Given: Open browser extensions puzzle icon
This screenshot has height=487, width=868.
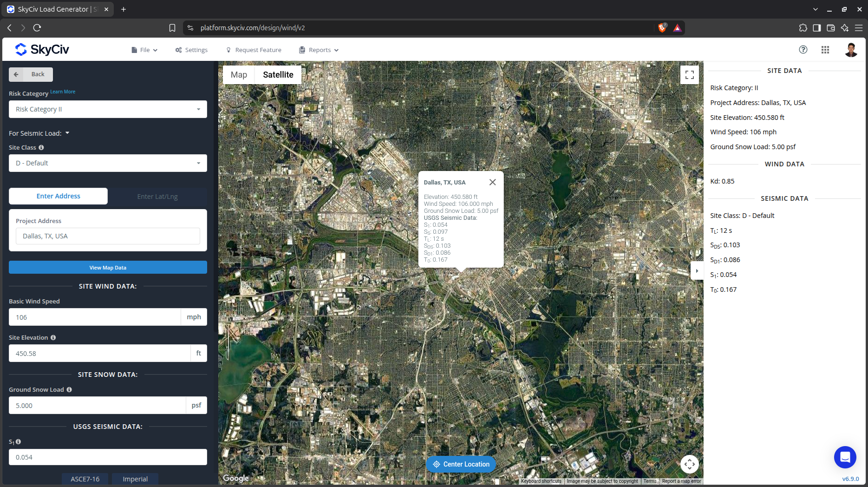Looking at the screenshot, I should coord(803,28).
